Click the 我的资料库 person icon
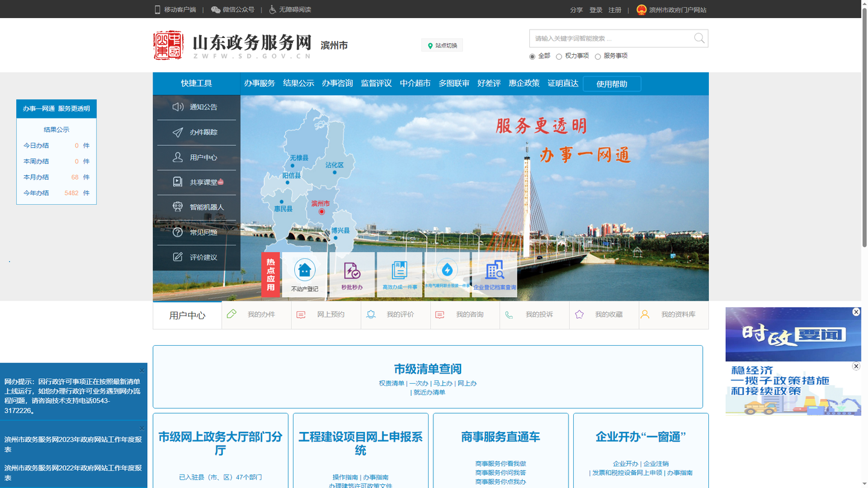This screenshot has width=868, height=488. pos(645,314)
